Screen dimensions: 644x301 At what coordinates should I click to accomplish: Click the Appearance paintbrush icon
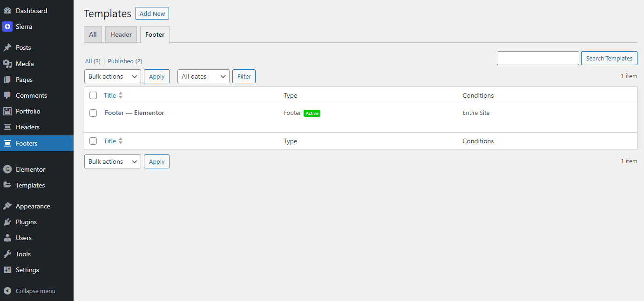(7, 206)
